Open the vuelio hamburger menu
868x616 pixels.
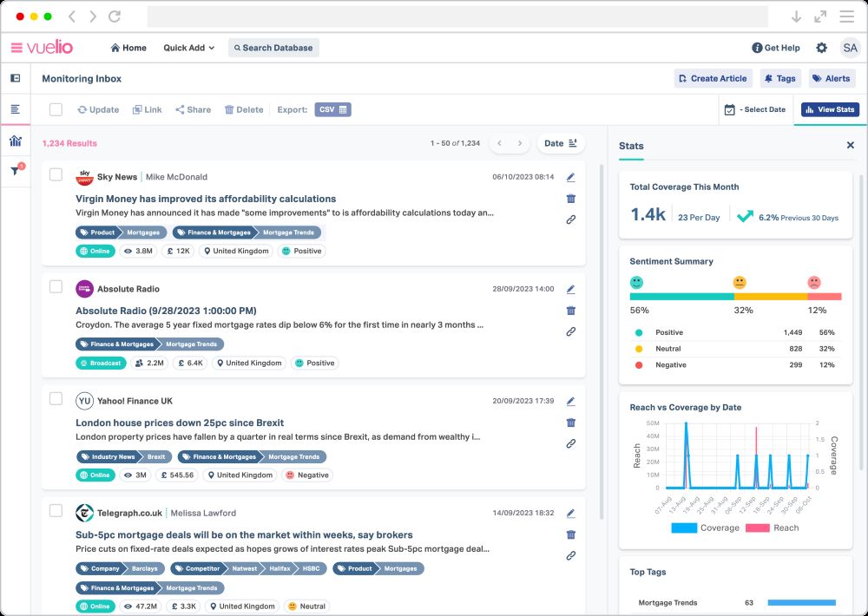[16, 48]
